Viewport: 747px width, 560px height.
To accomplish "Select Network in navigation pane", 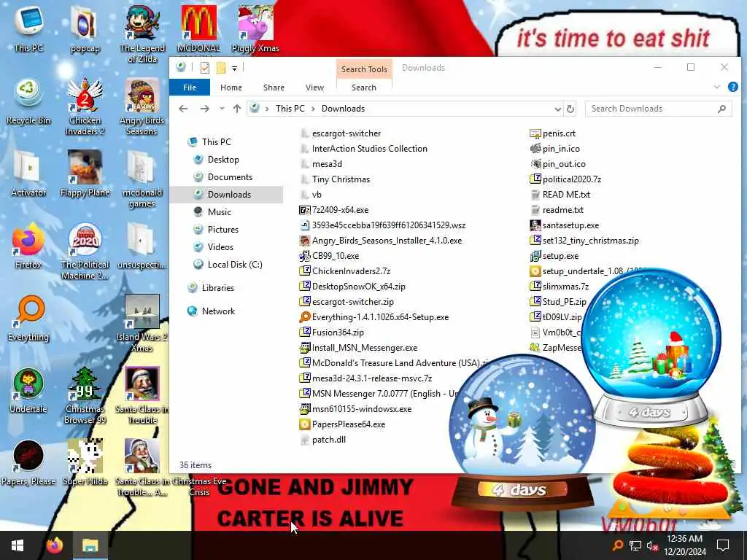I will point(218,311).
